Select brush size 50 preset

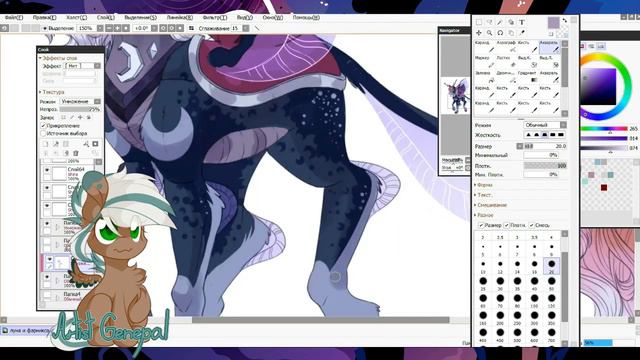tap(551, 283)
